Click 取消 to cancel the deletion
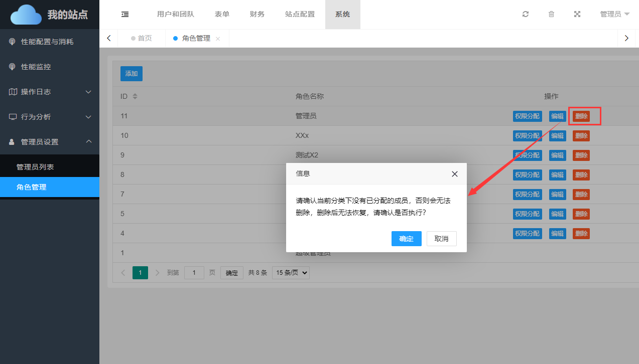Viewport: 639px width, 364px height. pyautogui.click(x=441, y=239)
